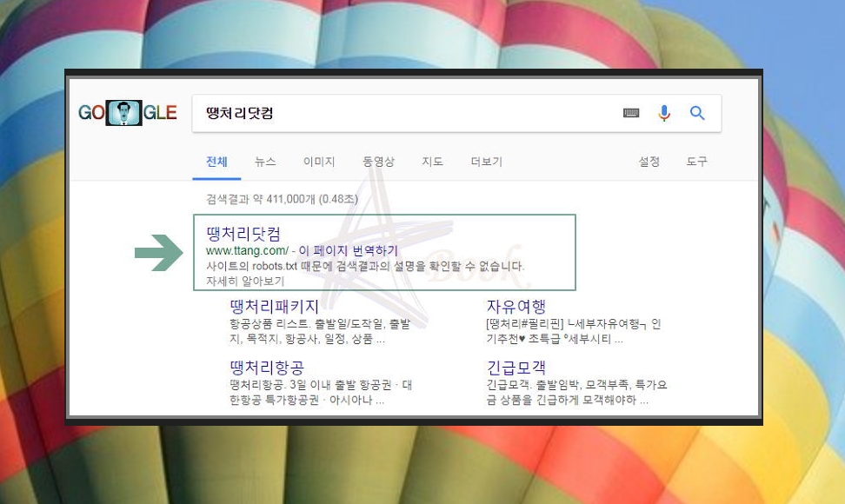
Task: Click the result count text 검색결과 약 411,000개
Action: (x=282, y=199)
